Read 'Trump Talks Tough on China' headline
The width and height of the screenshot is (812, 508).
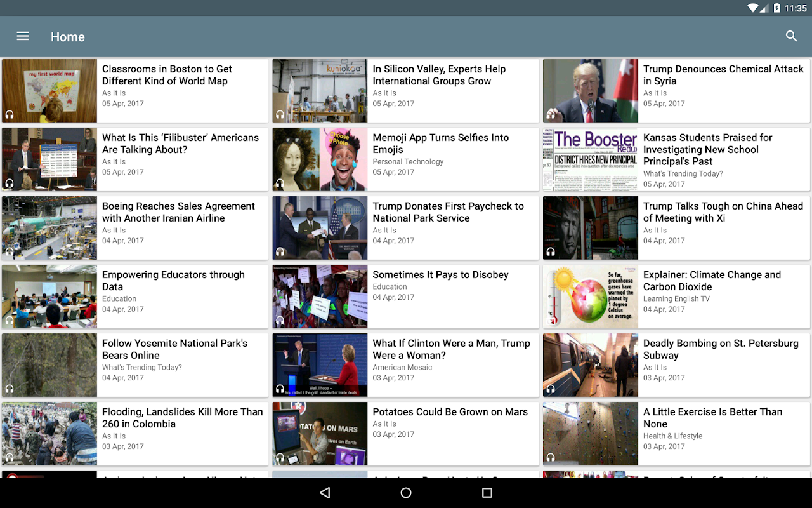[723, 212]
